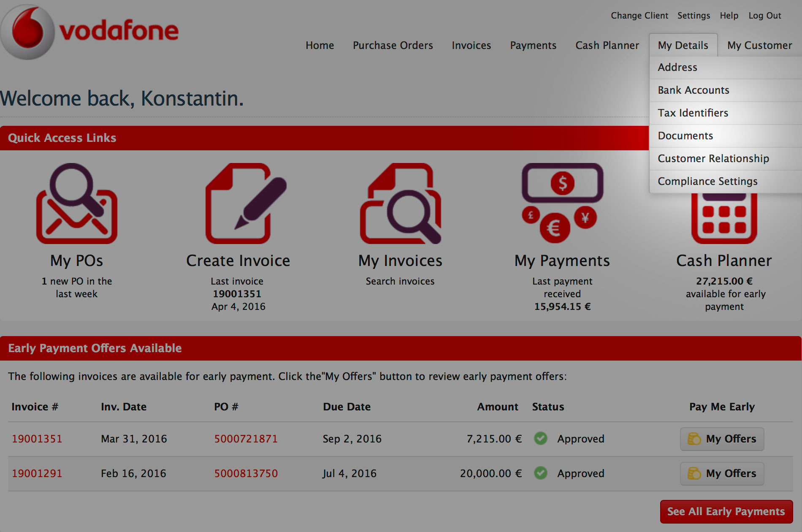Screen dimensions: 802x532
Task: Open PO number 5000721871 link
Action: coord(246,439)
